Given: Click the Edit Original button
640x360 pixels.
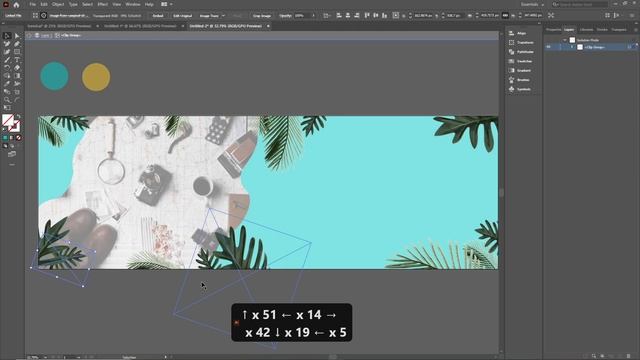Looking at the screenshot, I should tap(182, 16).
